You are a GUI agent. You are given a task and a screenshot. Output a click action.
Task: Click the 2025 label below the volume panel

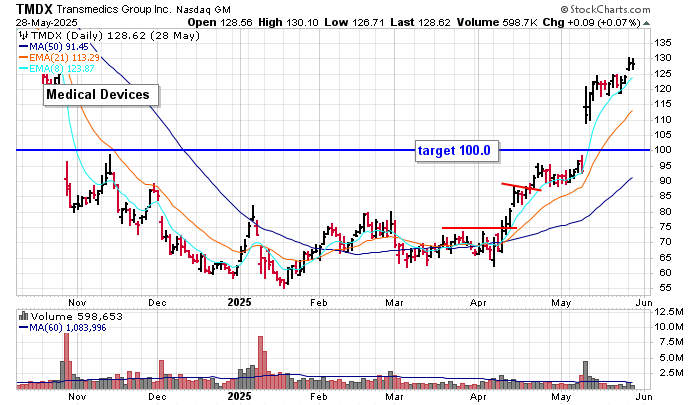[x=239, y=396]
